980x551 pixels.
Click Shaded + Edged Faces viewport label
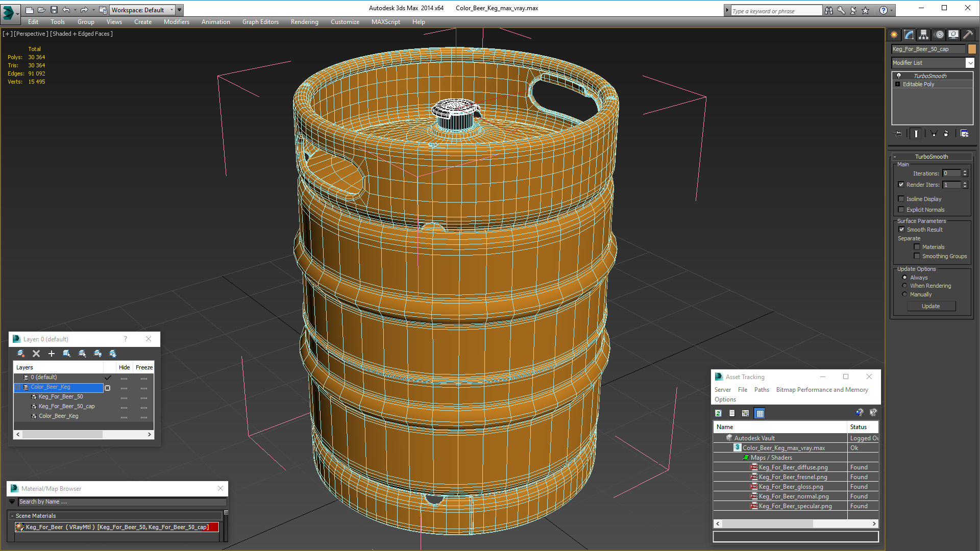pyautogui.click(x=81, y=34)
